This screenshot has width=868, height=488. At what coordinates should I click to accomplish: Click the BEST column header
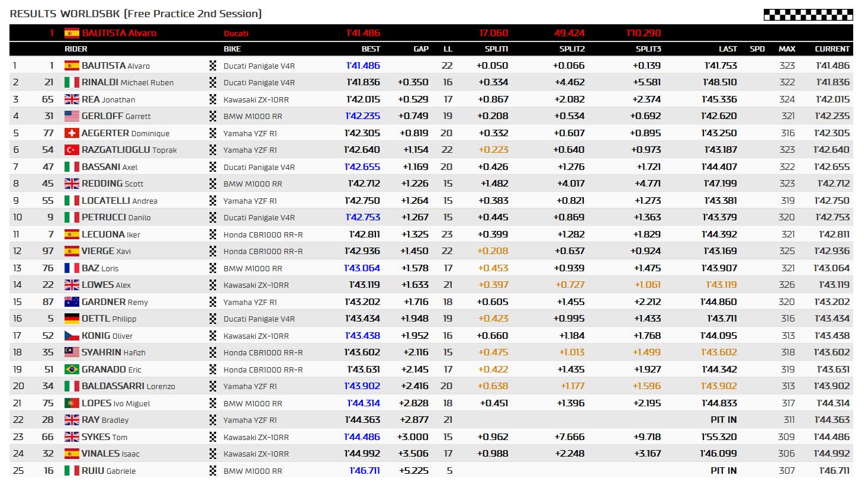pyautogui.click(x=371, y=49)
